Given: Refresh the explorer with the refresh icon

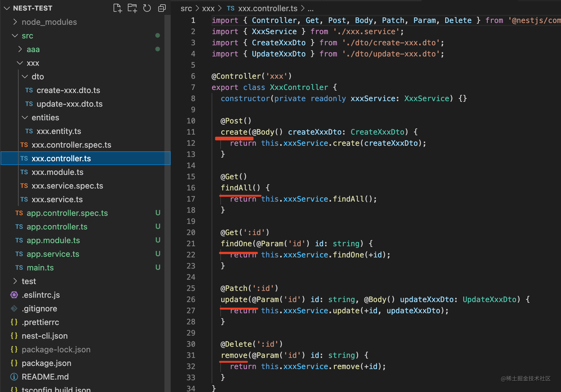Looking at the screenshot, I should (x=147, y=8).
